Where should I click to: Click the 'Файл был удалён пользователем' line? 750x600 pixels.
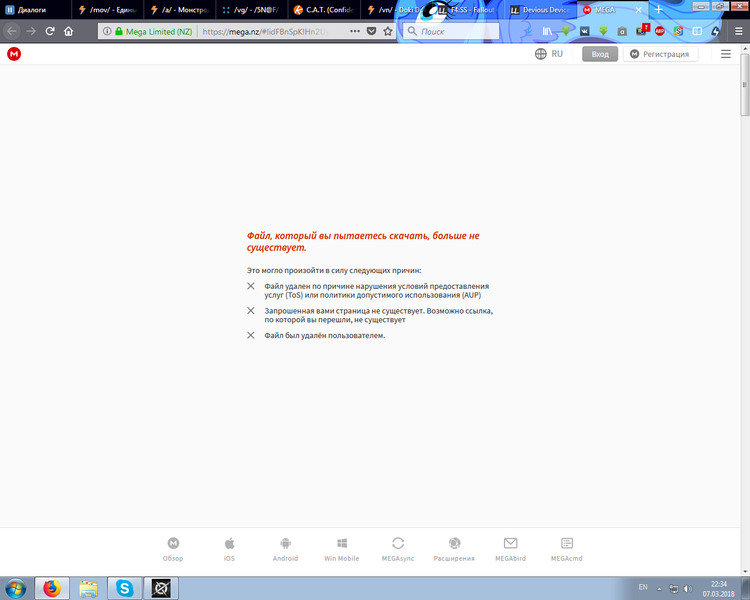point(325,335)
